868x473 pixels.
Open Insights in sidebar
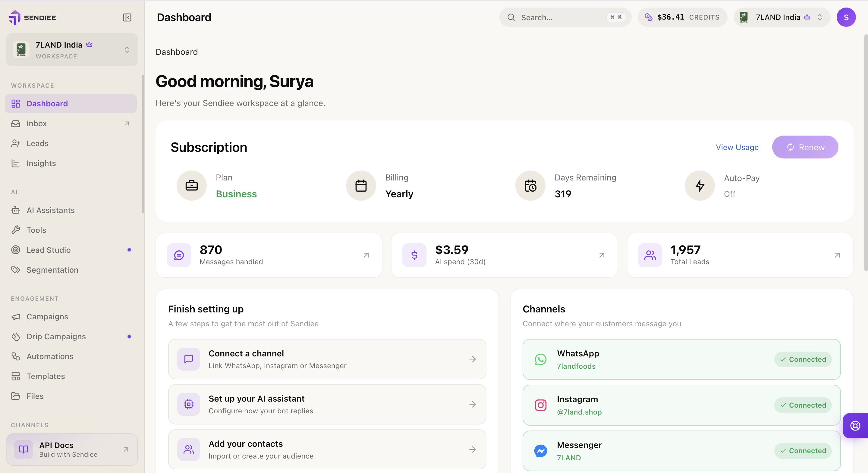tap(71, 163)
